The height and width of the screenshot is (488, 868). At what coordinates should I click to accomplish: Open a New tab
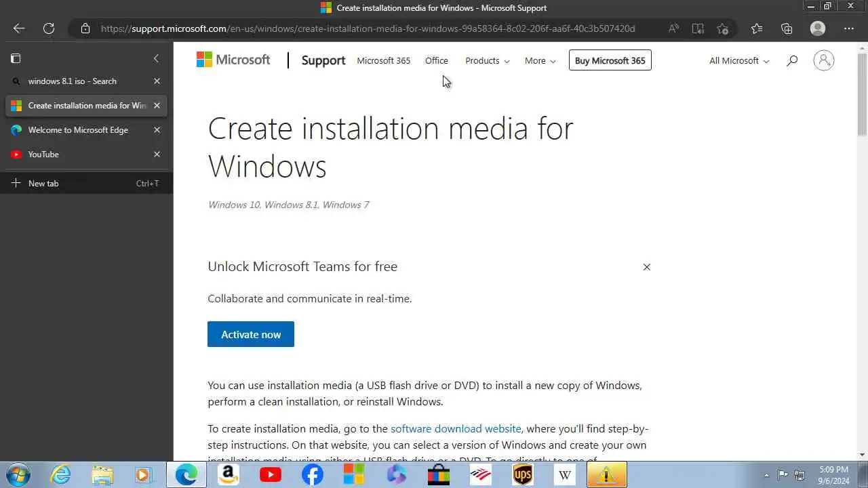[x=86, y=183]
